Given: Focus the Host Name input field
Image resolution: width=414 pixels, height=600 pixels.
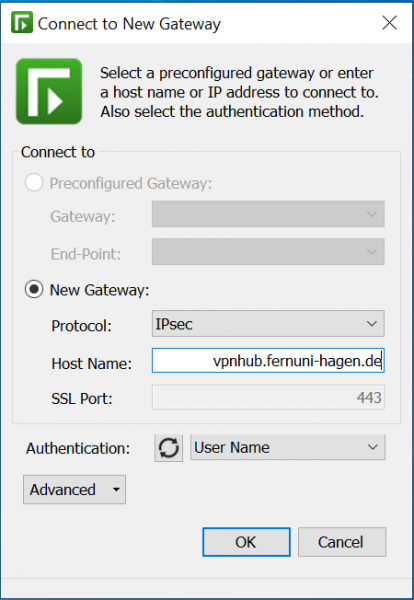Looking at the screenshot, I should point(268,360).
